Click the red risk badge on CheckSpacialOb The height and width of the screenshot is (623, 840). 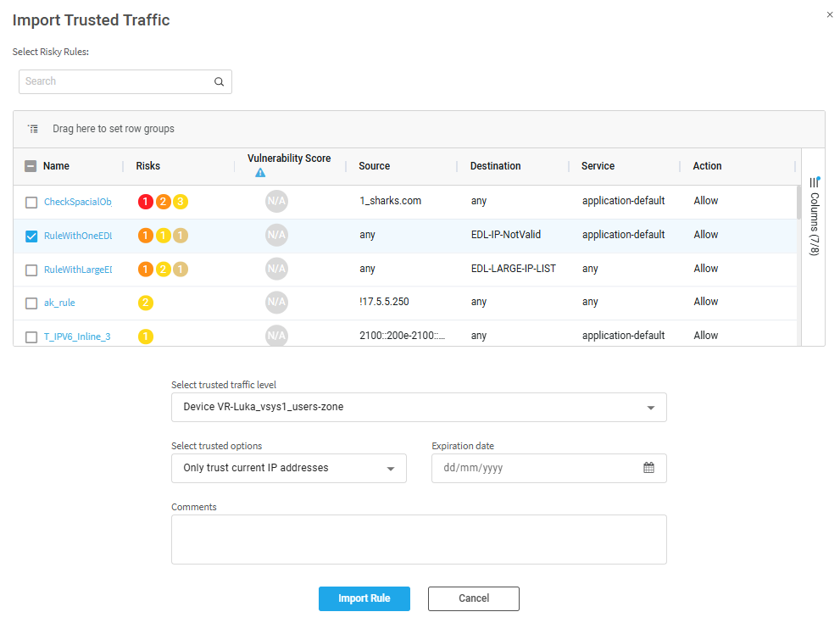(145, 202)
